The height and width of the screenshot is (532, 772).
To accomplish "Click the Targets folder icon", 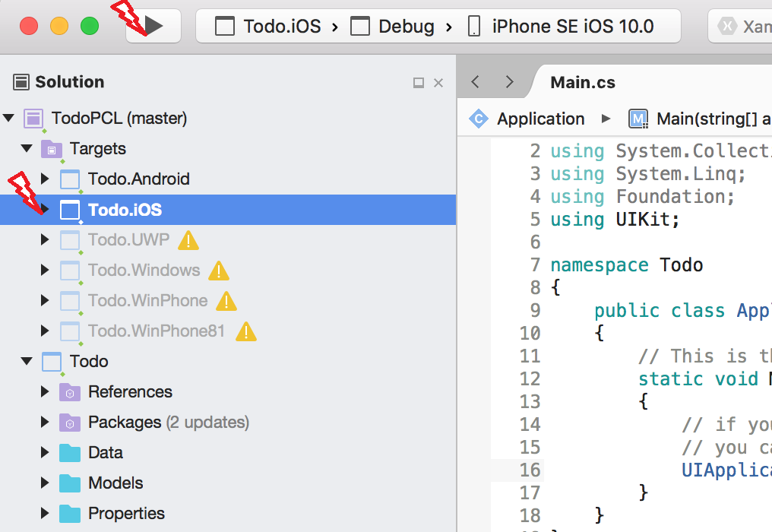I will pos(52,149).
